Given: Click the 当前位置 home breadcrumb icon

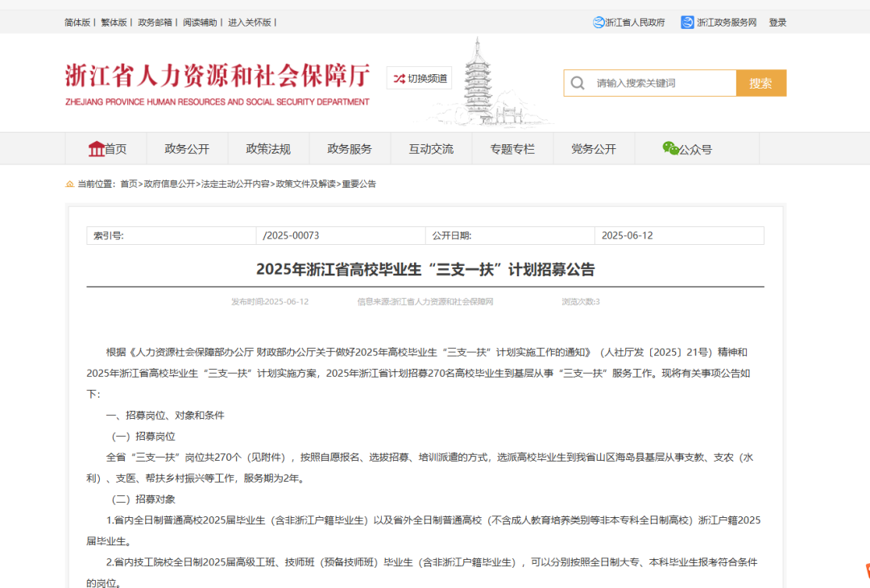Looking at the screenshot, I should coord(69,184).
